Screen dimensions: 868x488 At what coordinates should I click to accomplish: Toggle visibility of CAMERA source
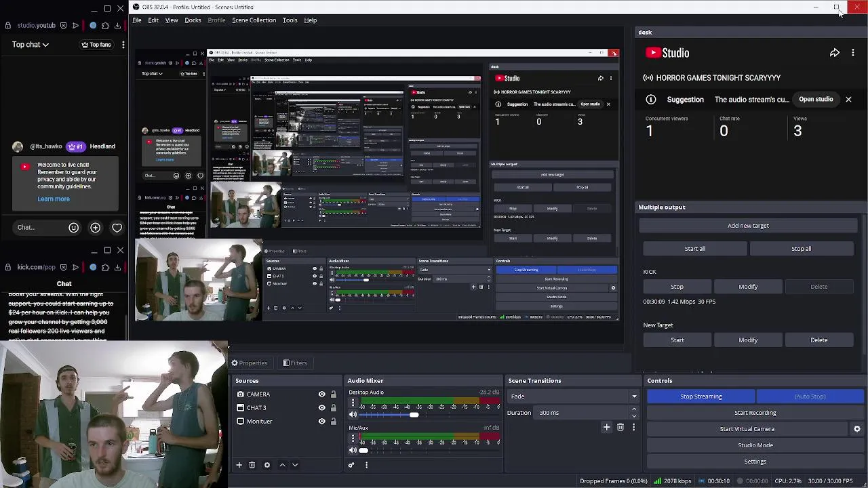pyautogui.click(x=321, y=394)
